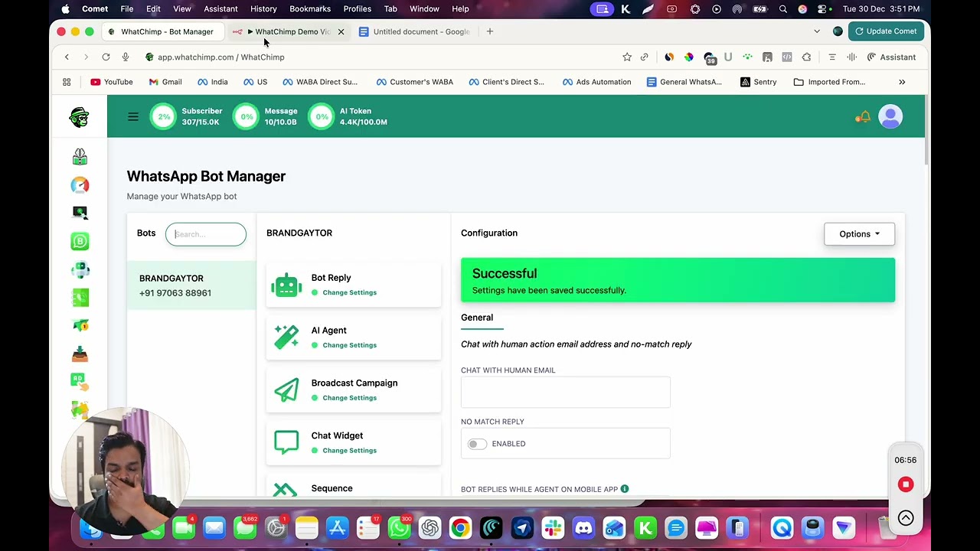
Task: Open the WhatsApp Business 'B' sidebar icon
Action: (80, 241)
